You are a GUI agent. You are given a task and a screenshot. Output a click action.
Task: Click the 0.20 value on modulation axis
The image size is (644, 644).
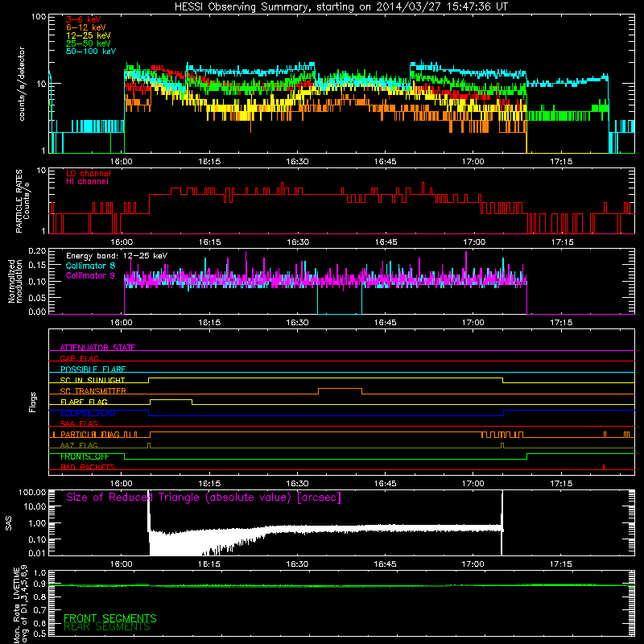[x=37, y=251]
